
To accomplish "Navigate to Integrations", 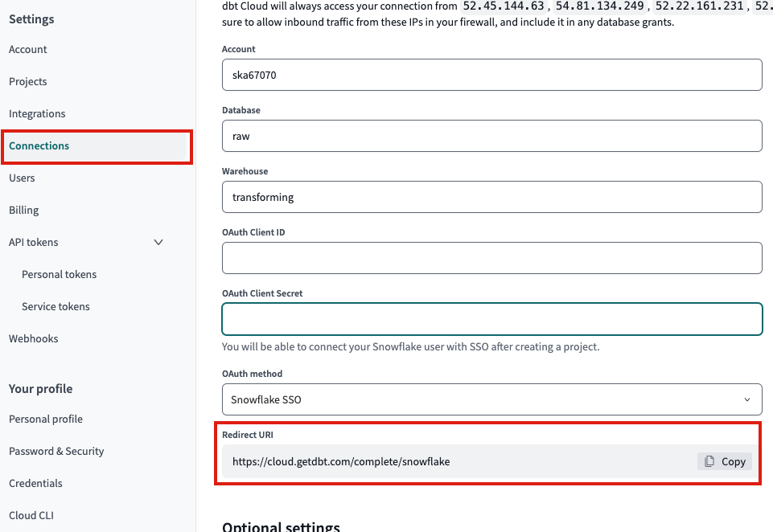I will pos(37,114).
